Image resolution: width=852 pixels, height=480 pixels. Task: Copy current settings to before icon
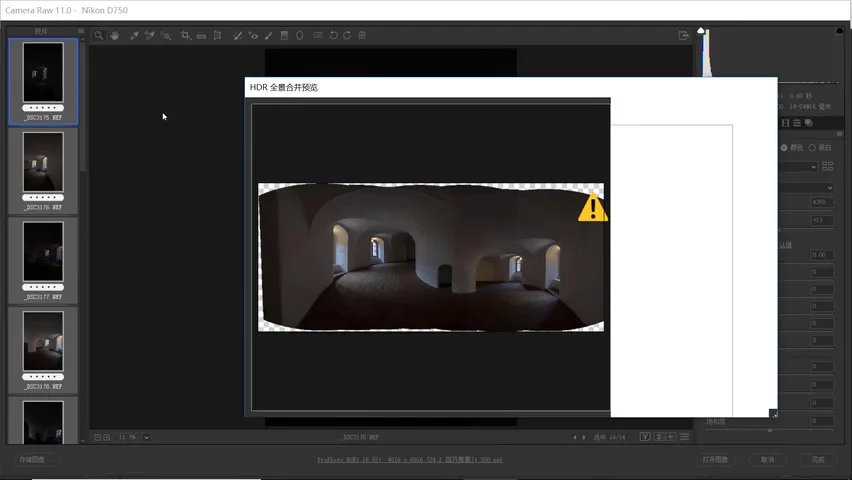671,437
